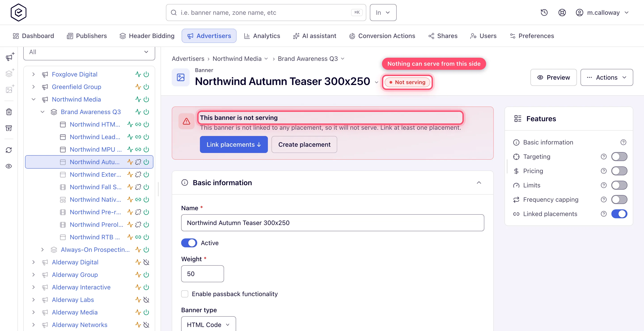Enable the Pricing feature toggle
Image resolution: width=644 pixels, height=331 pixels.
pyautogui.click(x=619, y=171)
